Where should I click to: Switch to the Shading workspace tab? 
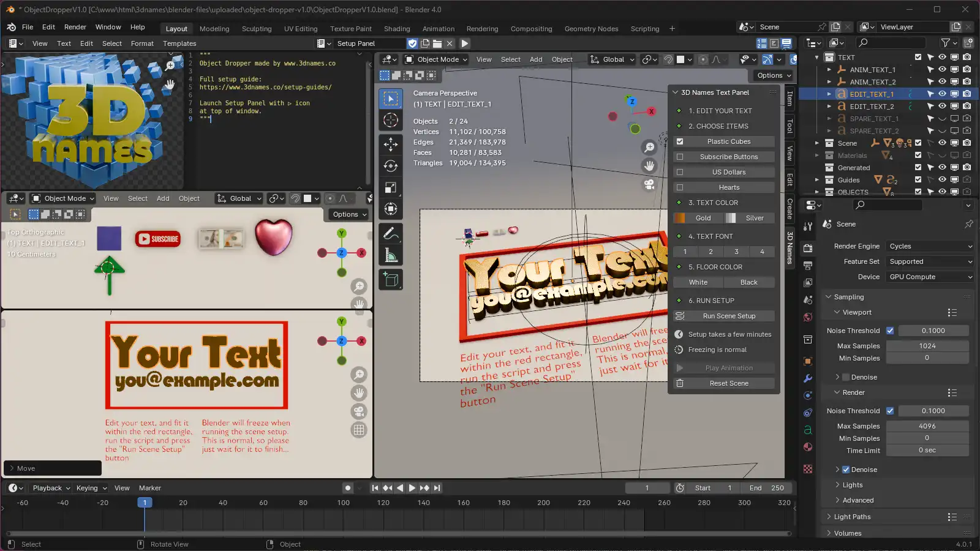(397, 29)
